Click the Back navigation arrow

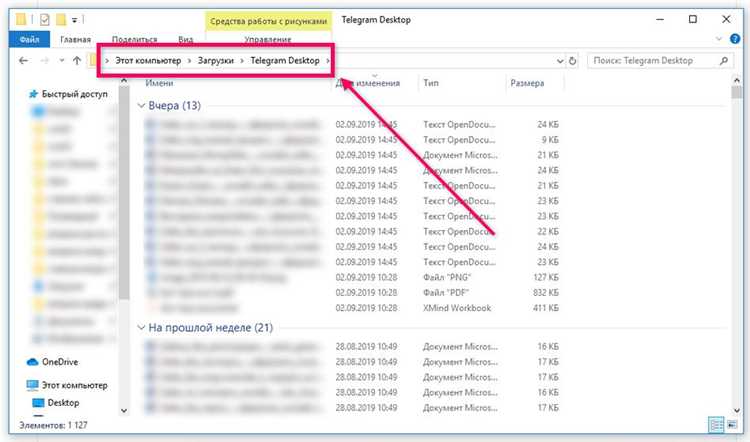pos(24,61)
